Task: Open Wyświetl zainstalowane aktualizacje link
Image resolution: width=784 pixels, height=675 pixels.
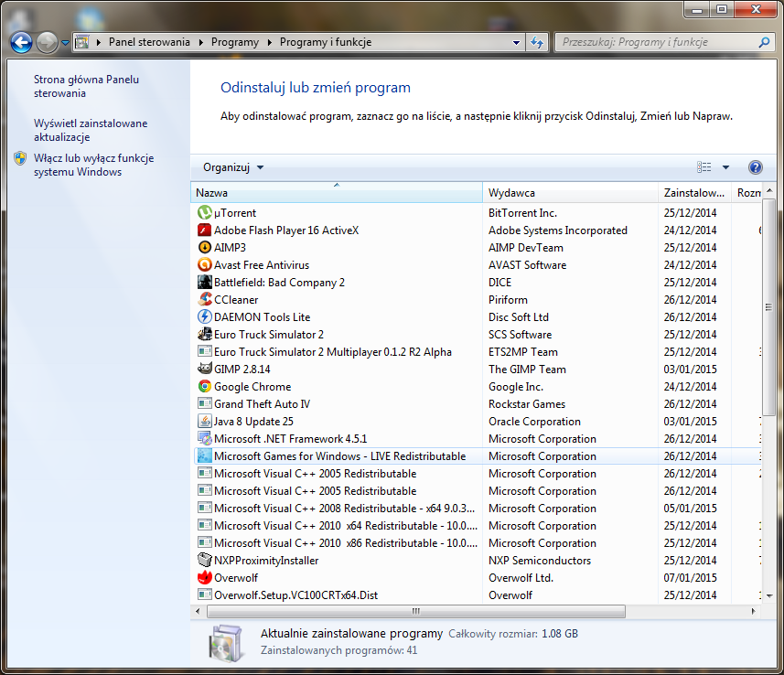Action: coord(91,130)
